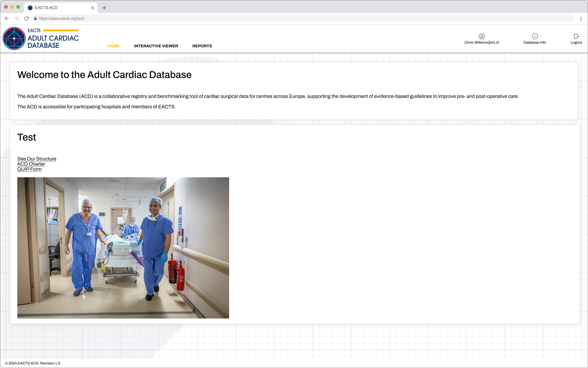Open the QUIP Form link
The width and height of the screenshot is (588, 368).
(x=29, y=169)
